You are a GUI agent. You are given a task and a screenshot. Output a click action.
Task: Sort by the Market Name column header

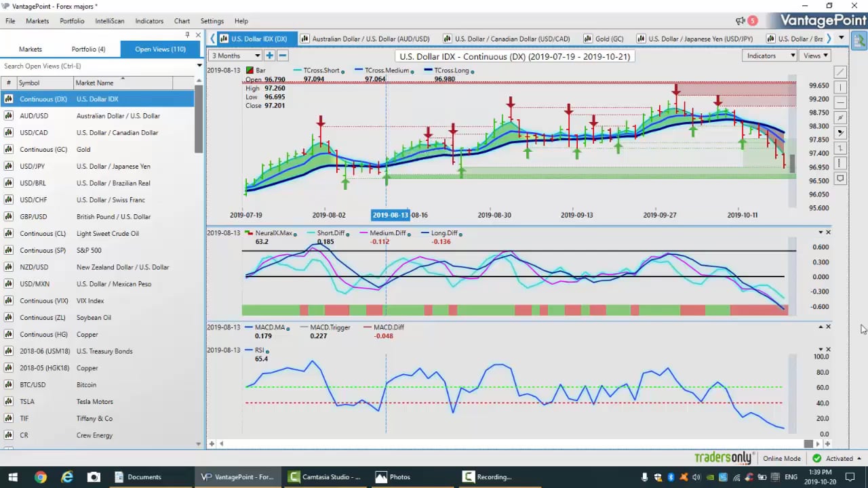pos(123,83)
